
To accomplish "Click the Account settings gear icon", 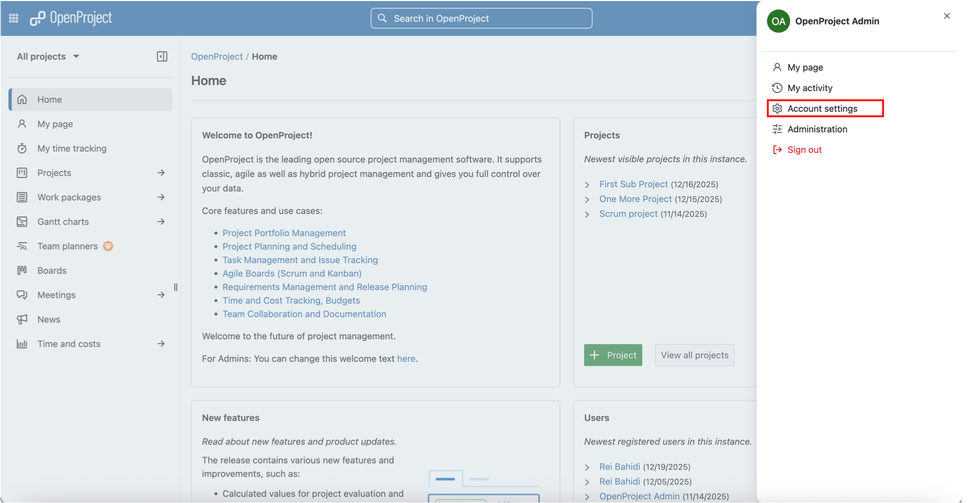I will pos(777,109).
